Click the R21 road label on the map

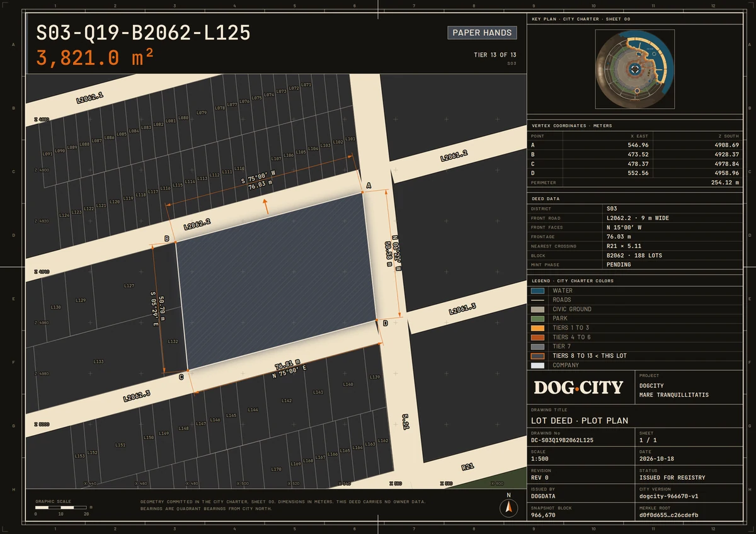click(467, 467)
